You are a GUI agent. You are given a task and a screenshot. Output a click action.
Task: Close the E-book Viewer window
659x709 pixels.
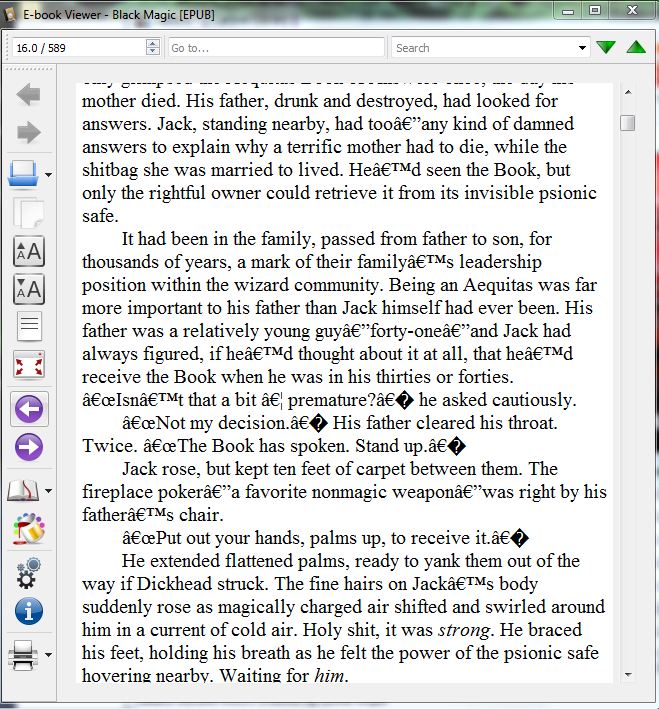coord(632,11)
